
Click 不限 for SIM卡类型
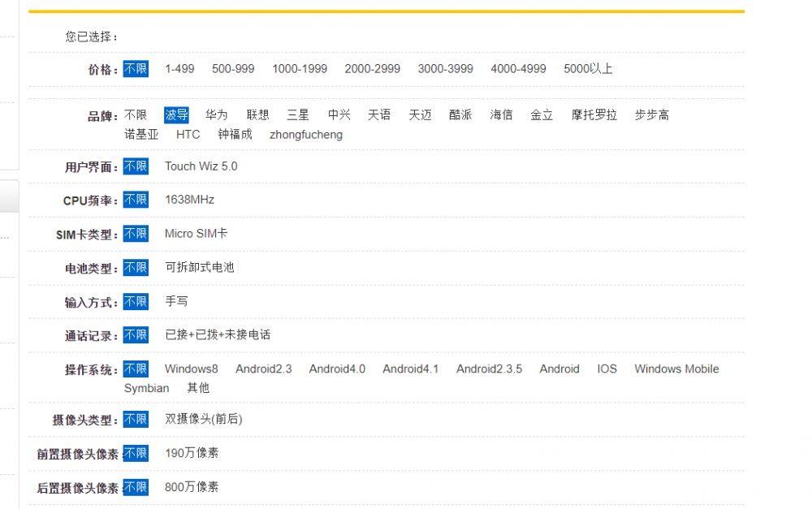pyautogui.click(x=136, y=233)
